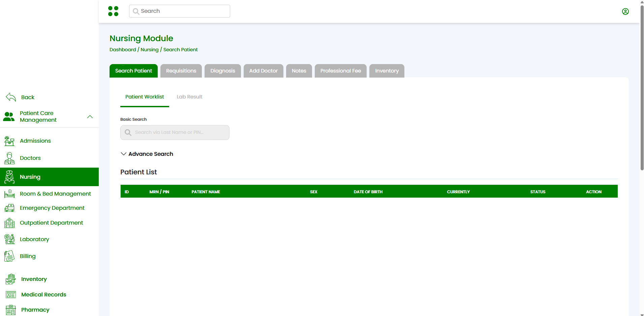644x316 pixels.
Task: Click the top global Search box
Action: coord(180,11)
